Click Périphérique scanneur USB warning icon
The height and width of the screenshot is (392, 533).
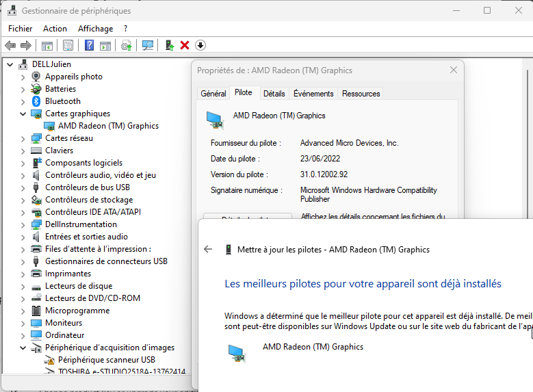point(50,360)
